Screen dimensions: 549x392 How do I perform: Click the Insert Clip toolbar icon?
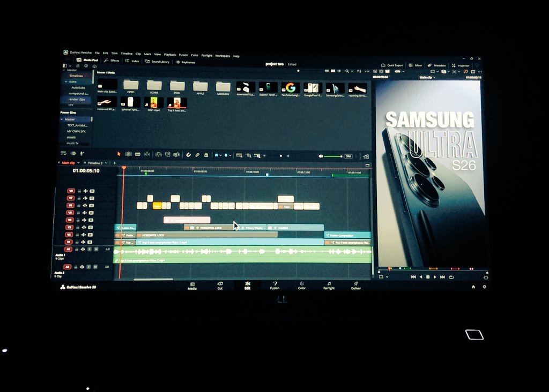[158, 155]
